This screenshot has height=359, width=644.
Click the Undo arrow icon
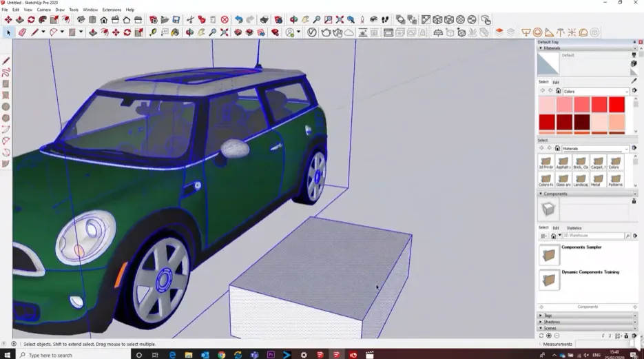click(x=238, y=20)
